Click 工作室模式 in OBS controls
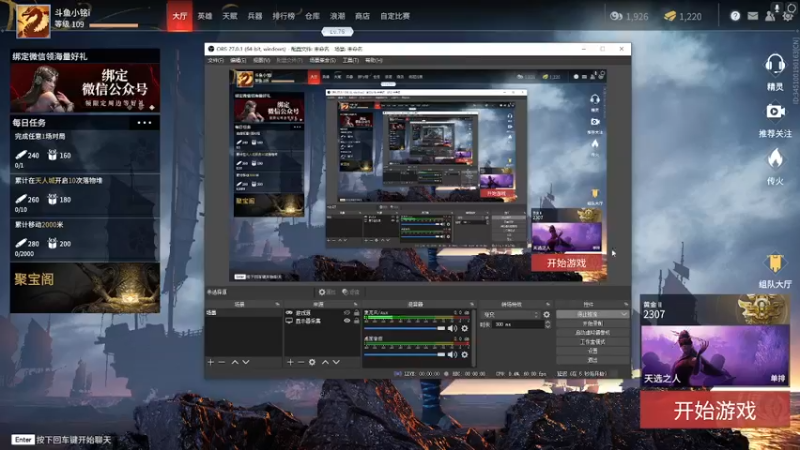The width and height of the screenshot is (800, 450). point(592,342)
